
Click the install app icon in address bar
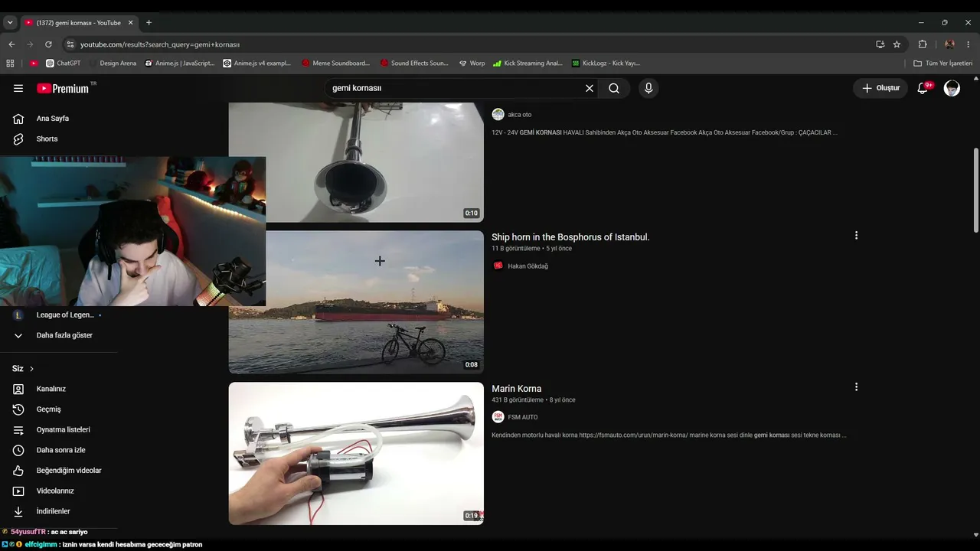(880, 44)
